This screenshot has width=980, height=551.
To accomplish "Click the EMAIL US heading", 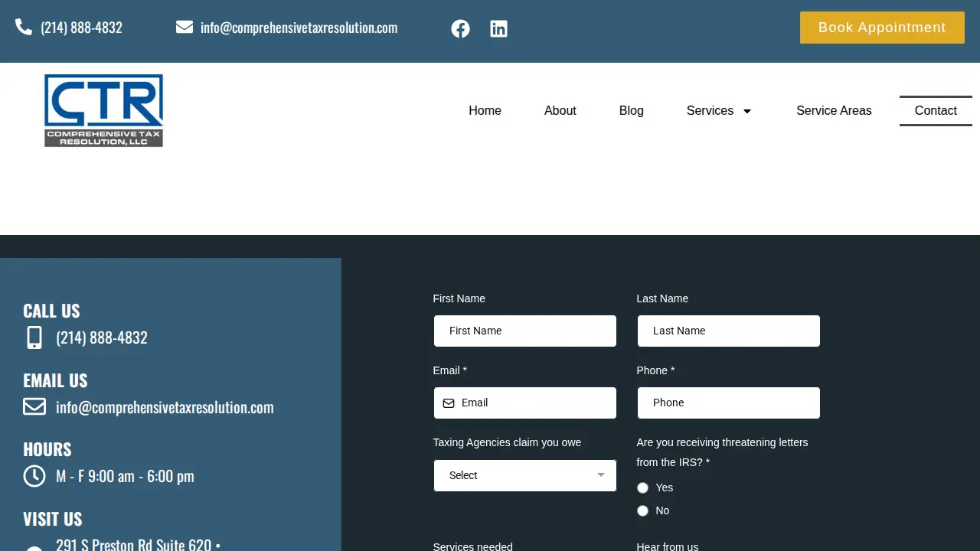I will [55, 380].
